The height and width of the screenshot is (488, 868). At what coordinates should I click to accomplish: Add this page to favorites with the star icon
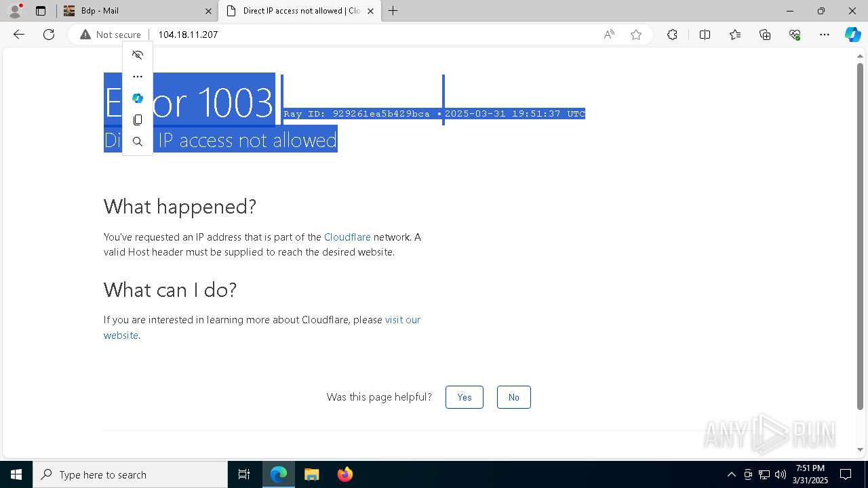pyautogui.click(x=636, y=35)
